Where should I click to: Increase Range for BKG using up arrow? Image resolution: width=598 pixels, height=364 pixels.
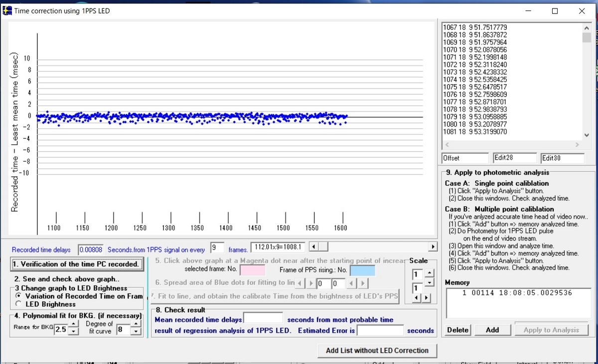73,324
